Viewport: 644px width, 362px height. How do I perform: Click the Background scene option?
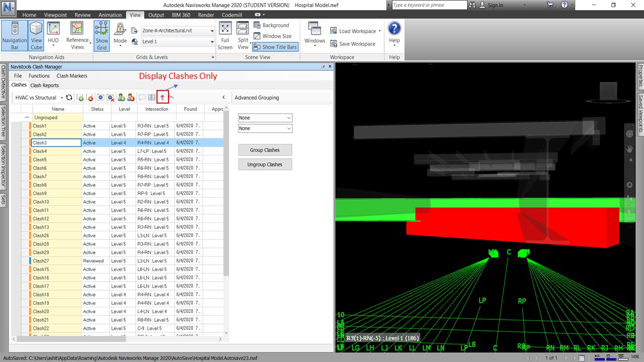pos(271,25)
